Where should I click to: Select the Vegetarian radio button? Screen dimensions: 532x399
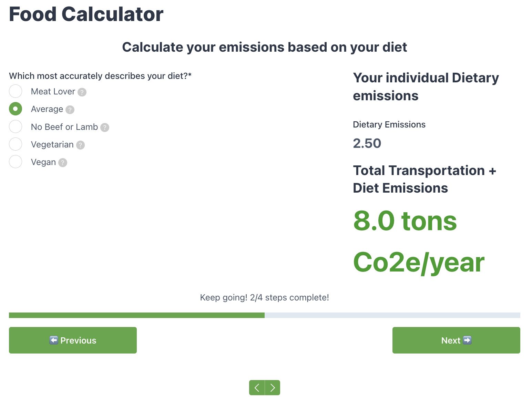tap(16, 144)
